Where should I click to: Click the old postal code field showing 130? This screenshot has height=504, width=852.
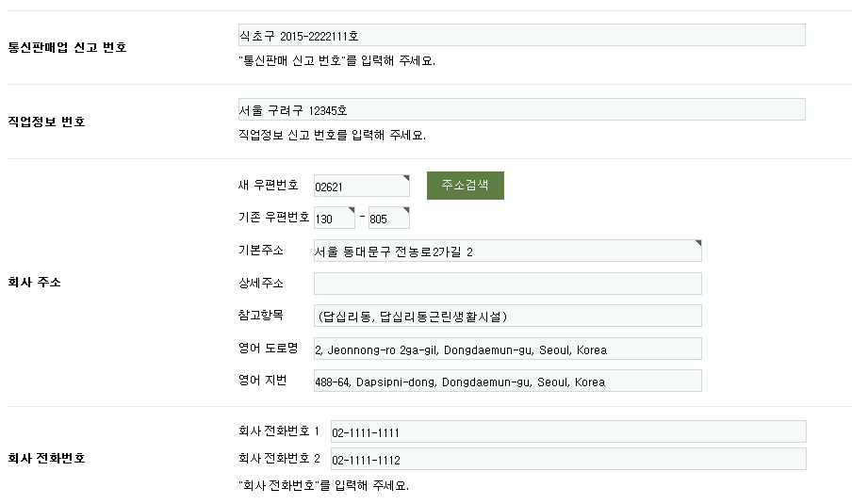334,218
